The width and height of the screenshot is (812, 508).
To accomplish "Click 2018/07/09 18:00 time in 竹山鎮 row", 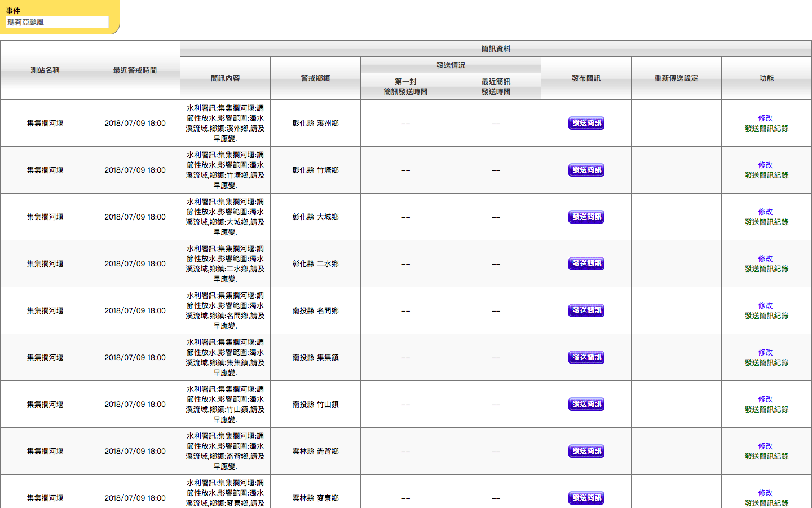I will click(x=135, y=404).
